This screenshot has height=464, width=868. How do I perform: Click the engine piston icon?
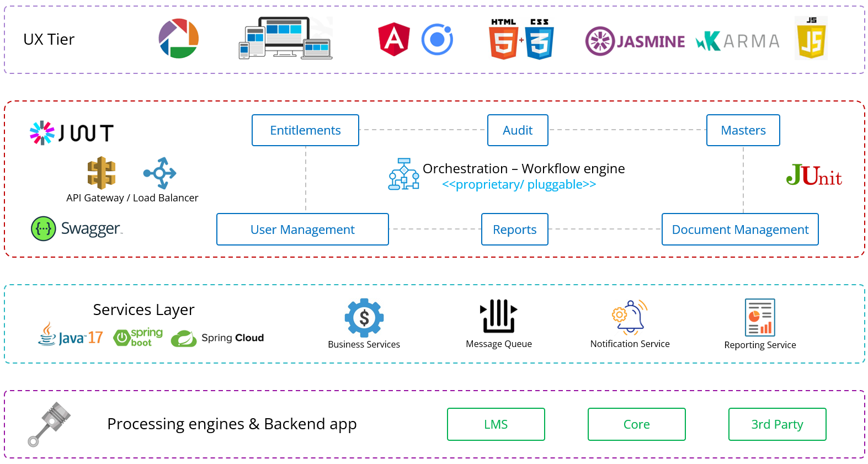coord(49,424)
